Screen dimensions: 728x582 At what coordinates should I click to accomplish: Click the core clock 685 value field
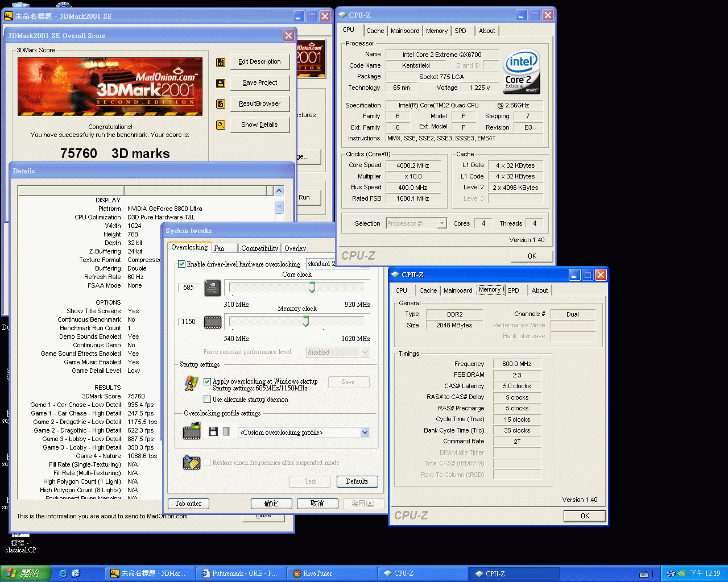coord(189,288)
